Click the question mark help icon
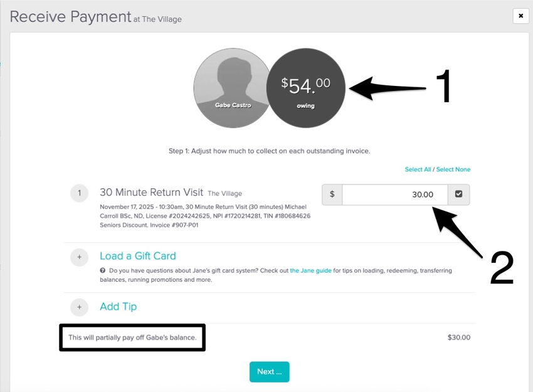Screen dimensions: 533x392 (x=102, y=271)
